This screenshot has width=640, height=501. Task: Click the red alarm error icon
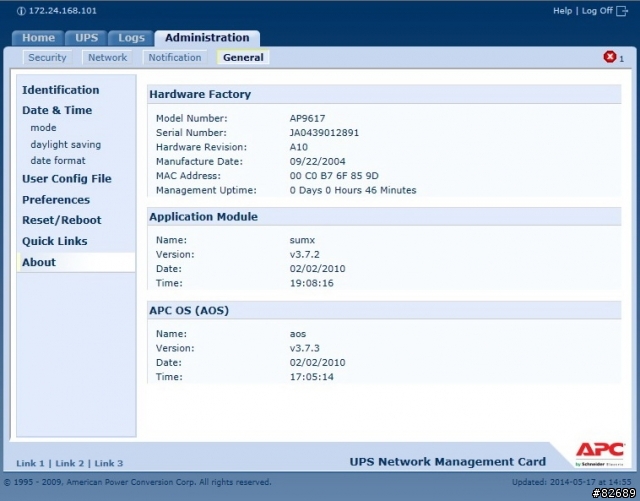[609, 57]
